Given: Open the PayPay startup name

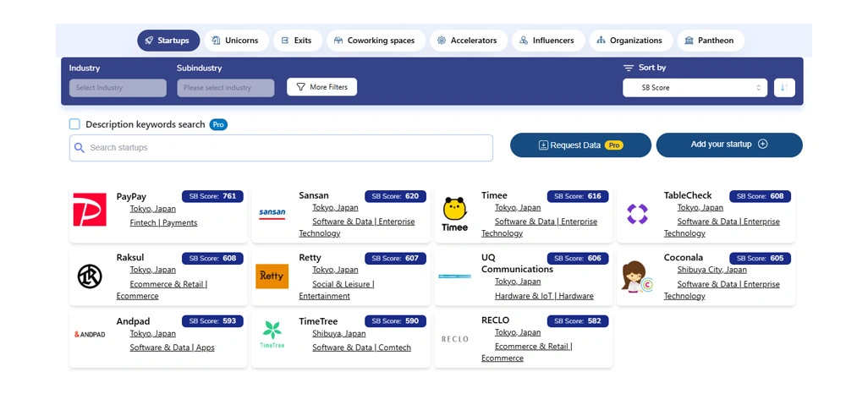Looking at the screenshot, I should click(131, 196).
